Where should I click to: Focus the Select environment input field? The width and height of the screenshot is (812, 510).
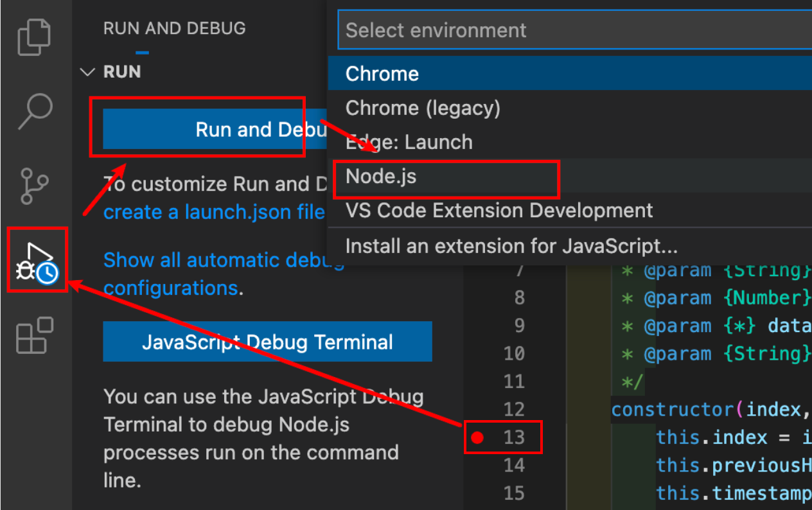click(575, 30)
